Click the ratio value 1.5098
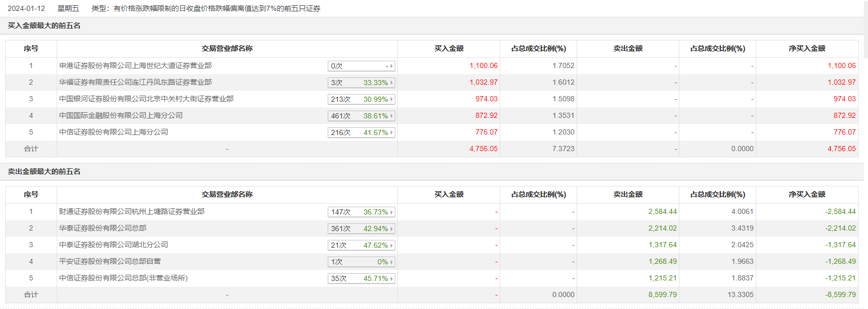The height and width of the screenshot is (309, 868). (x=564, y=99)
